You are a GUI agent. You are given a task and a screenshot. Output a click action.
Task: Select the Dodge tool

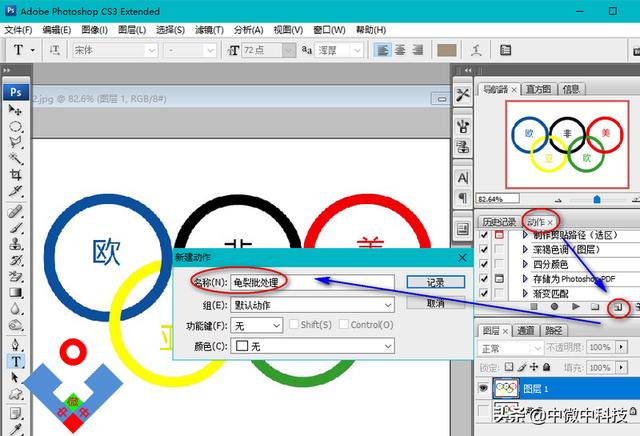16,325
